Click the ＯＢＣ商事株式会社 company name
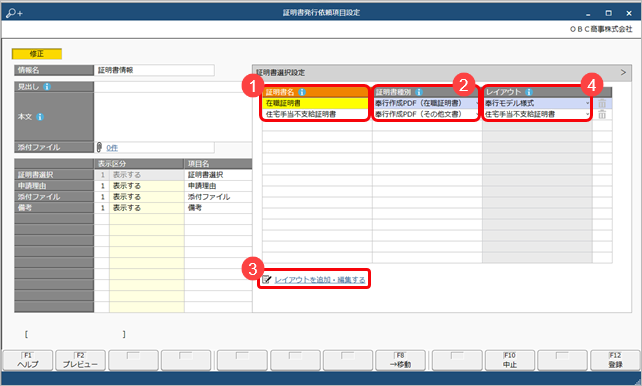 click(x=601, y=29)
